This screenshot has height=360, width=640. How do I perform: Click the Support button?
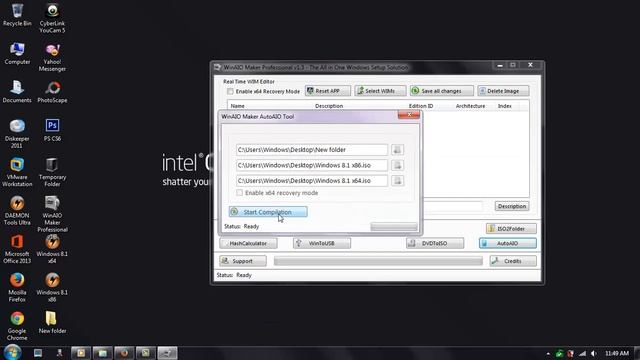click(x=243, y=261)
